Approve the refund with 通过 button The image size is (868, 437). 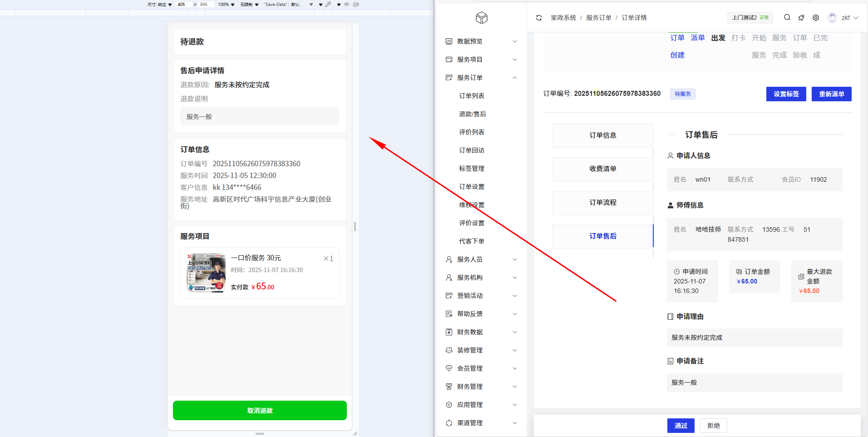point(681,426)
